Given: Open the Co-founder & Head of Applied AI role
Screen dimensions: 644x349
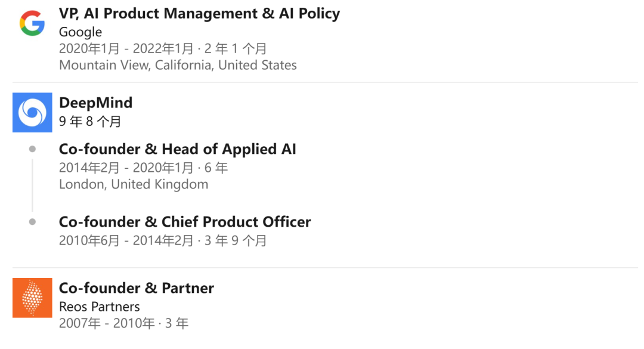Looking at the screenshot, I should click(x=177, y=149).
